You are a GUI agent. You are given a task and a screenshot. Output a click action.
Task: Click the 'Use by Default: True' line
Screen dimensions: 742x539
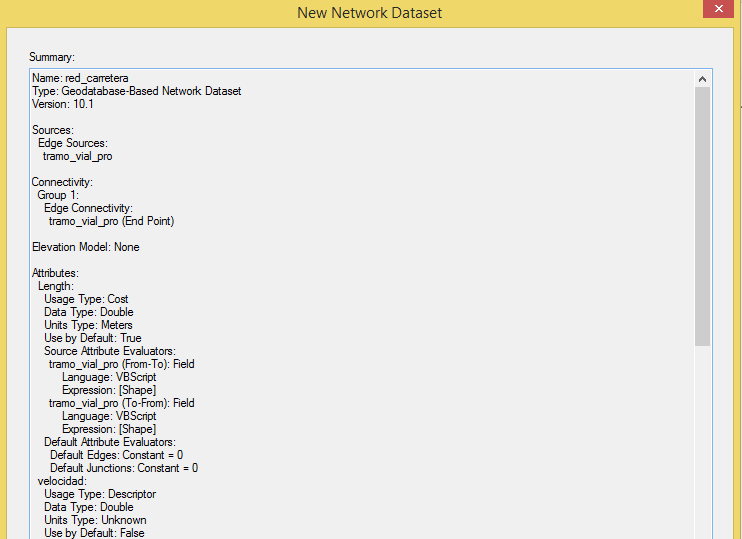pos(93,338)
